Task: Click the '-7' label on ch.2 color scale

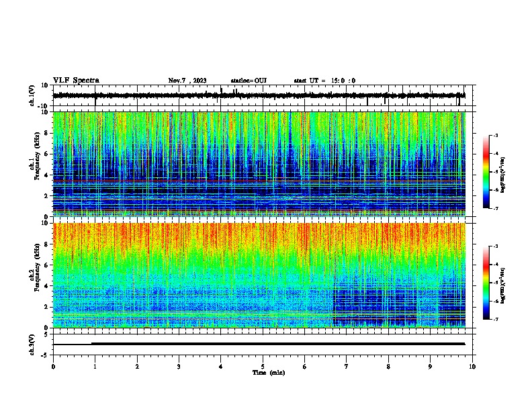Action: (x=495, y=320)
